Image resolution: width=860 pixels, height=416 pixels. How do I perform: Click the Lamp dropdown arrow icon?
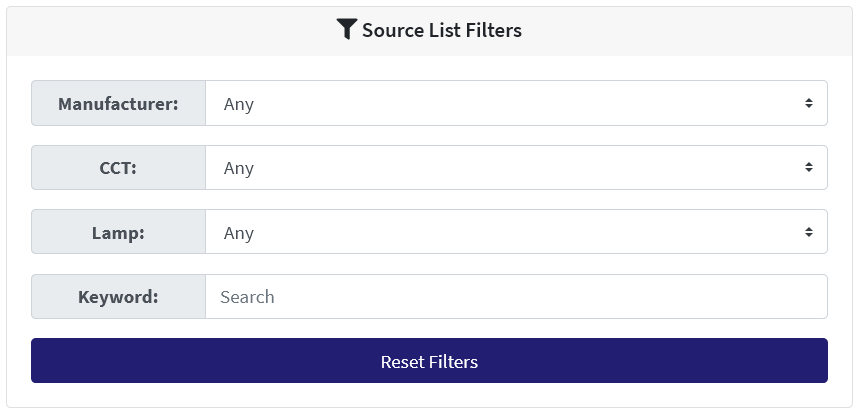[808, 232]
